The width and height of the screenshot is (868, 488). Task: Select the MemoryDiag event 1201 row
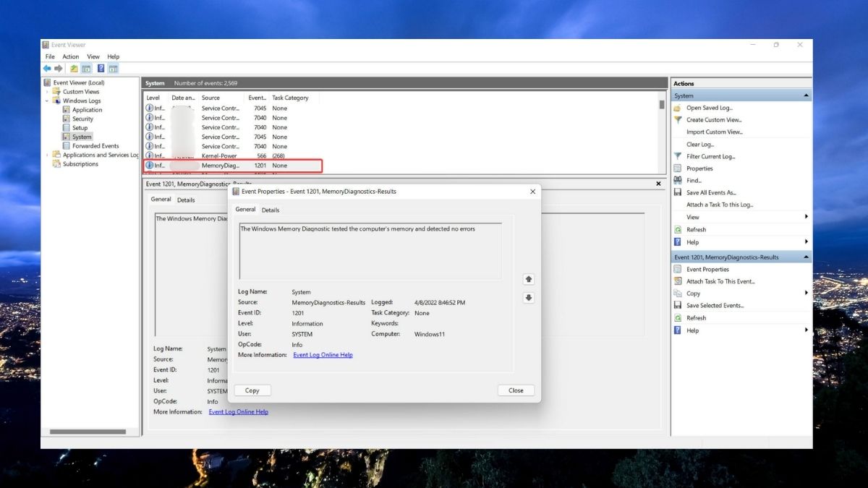(x=232, y=166)
